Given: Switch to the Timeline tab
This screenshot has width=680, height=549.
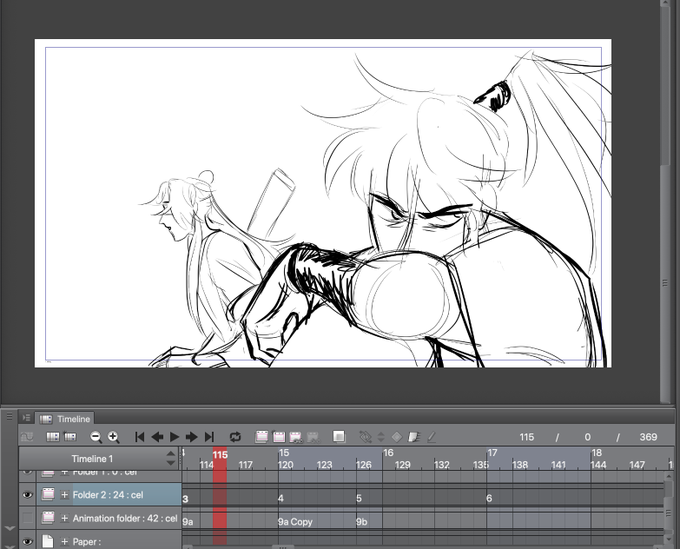Looking at the screenshot, I should 65,419.
